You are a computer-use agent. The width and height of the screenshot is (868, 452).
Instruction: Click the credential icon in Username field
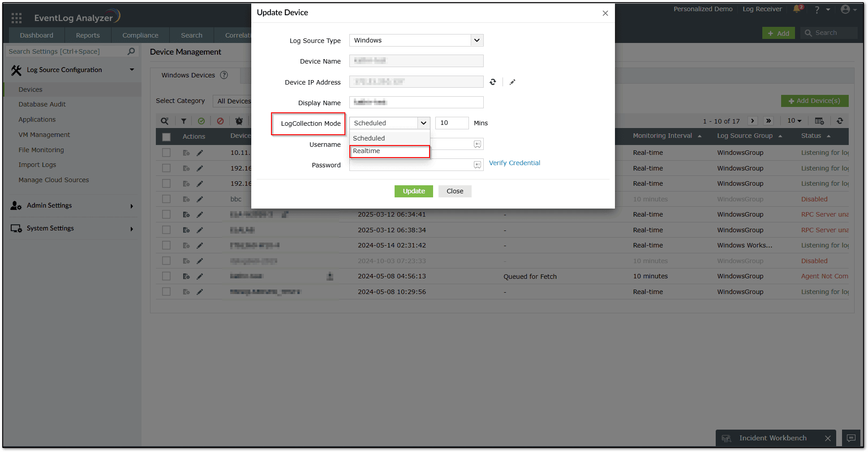[477, 144]
